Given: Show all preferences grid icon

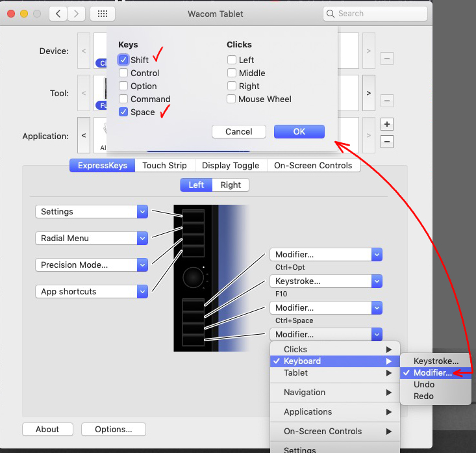Looking at the screenshot, I should pos(103,14).
